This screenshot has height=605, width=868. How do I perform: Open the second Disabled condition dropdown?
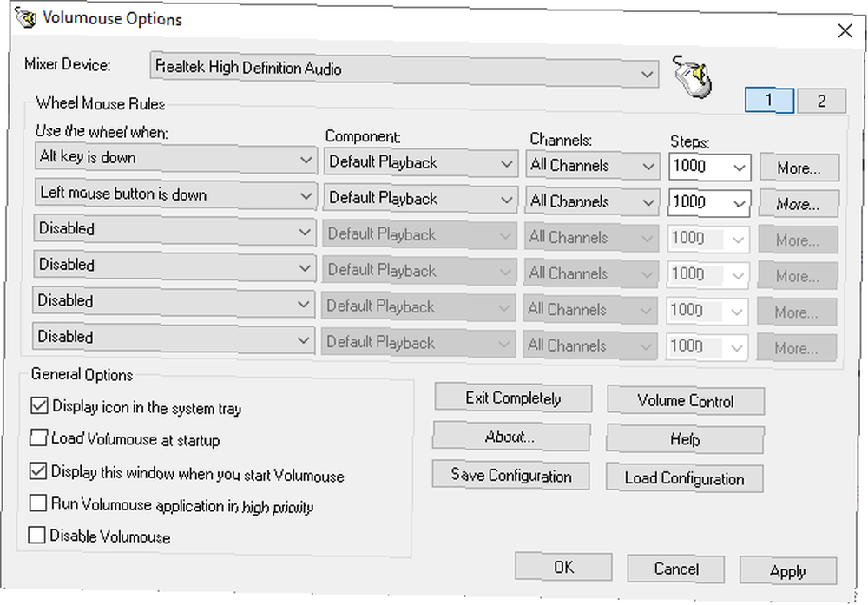point(174,266)
